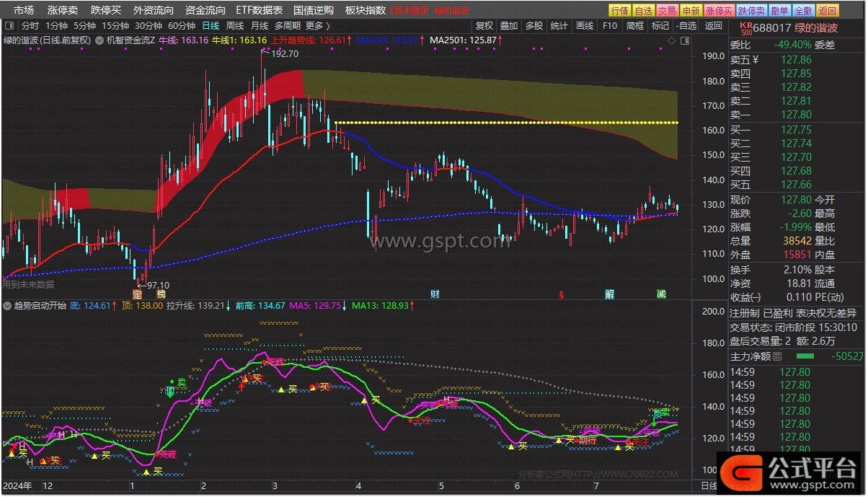
Task: Click the 财 marker on the chart
Action: [x=435, y=294]
